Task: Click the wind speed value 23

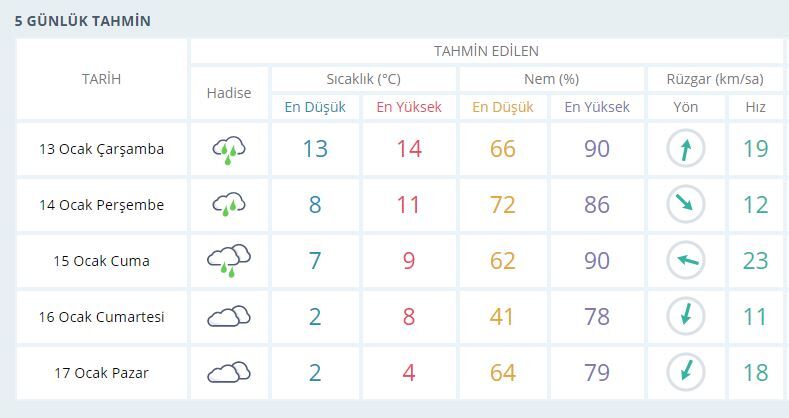Action: 755,261
